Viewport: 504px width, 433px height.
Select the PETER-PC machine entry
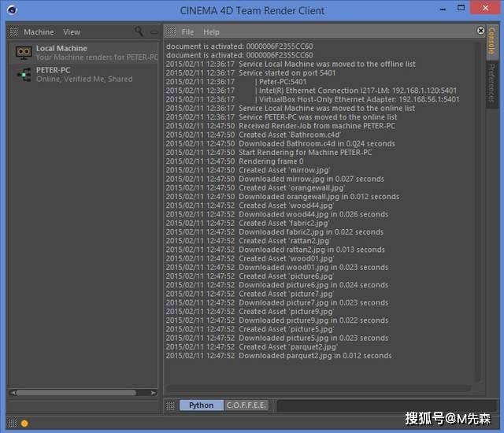point(83,75)
